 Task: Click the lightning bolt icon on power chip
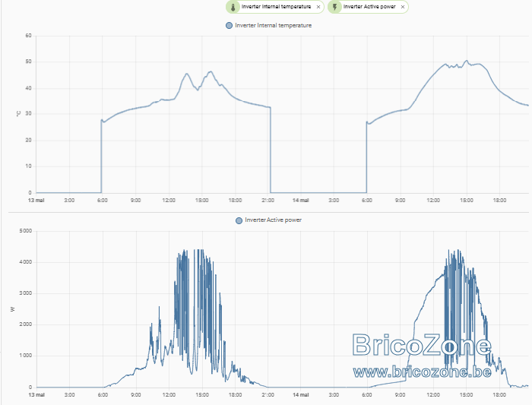pos(335,7)
